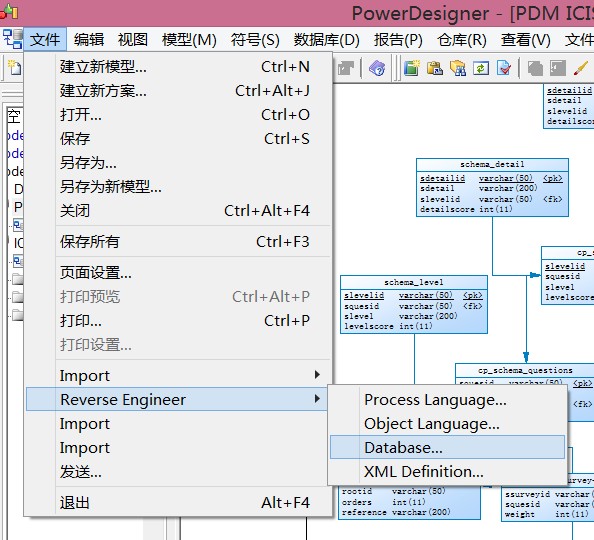Run Check Model red-checkmark icon
The width and height of the screenshot is (594, 540).
click(x=503, y=68)
